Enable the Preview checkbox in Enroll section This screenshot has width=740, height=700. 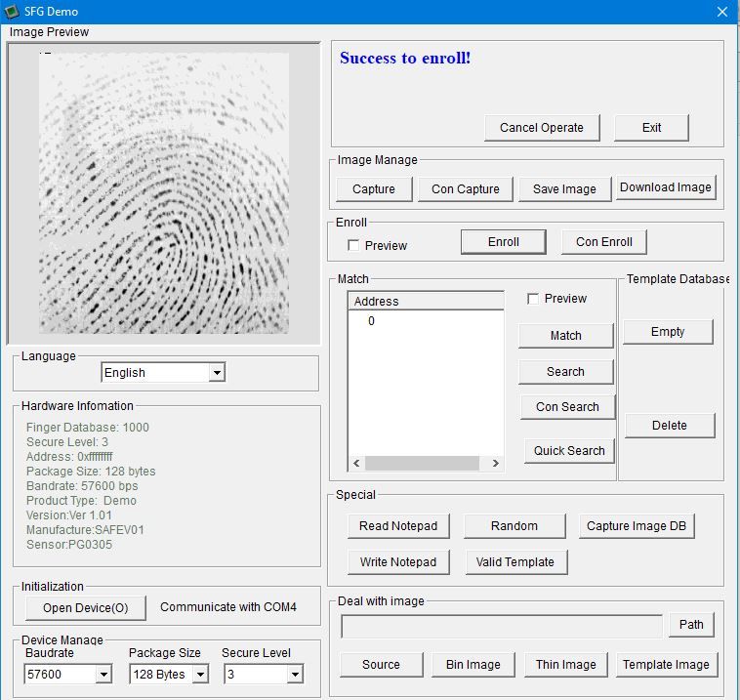(353, 245)
